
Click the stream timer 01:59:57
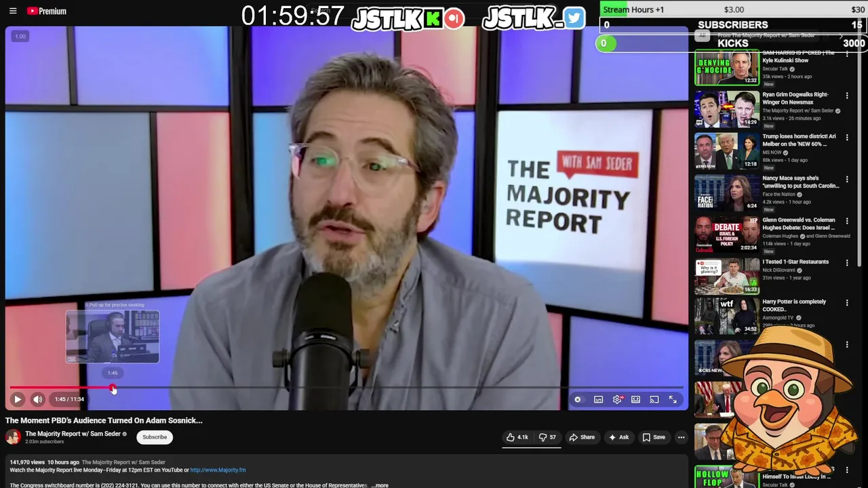(x=293, y=16)
